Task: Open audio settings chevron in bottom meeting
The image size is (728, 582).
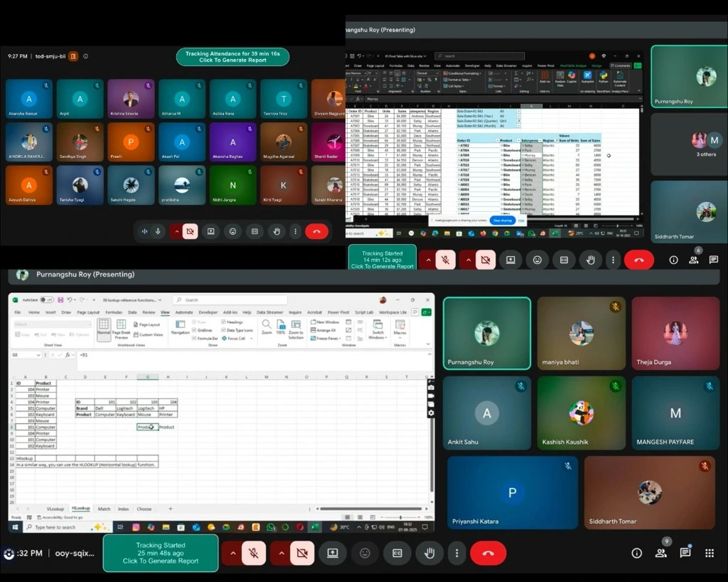Action: pos(233,554)
